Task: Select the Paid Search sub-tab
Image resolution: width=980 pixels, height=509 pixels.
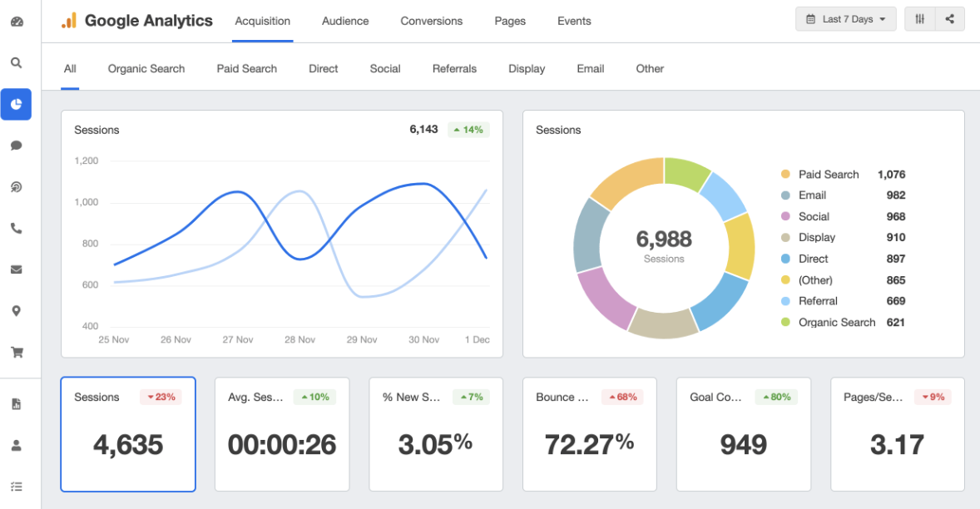Action: click(x=247, y=69)
